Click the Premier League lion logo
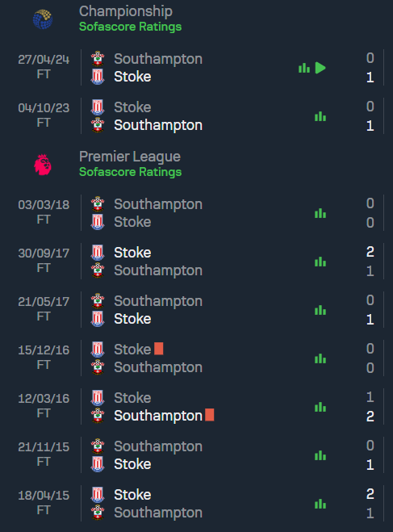393x532 pixels. [43, 165]
